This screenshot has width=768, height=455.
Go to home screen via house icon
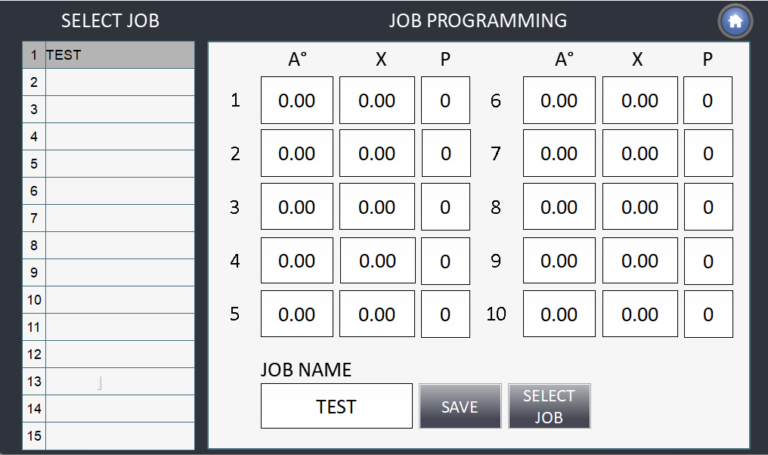735,21
